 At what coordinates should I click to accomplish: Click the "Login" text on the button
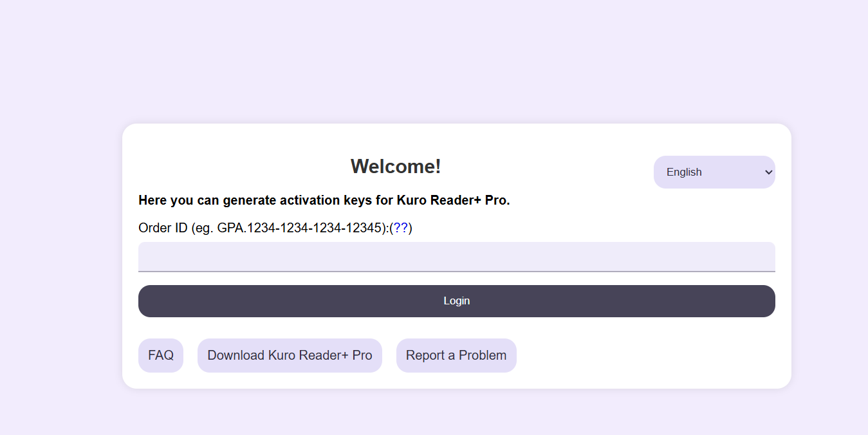pyautogui.click(x=456, y=301)
